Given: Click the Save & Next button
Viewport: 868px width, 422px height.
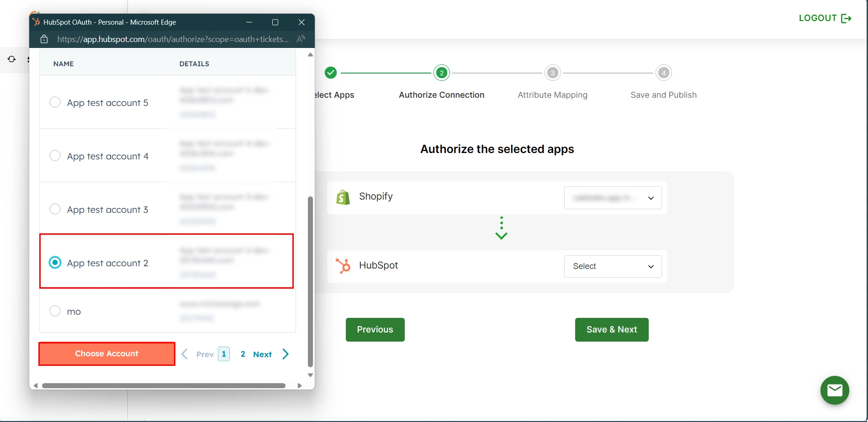Looking at the screenshot, I should click(x=611, y=329).
